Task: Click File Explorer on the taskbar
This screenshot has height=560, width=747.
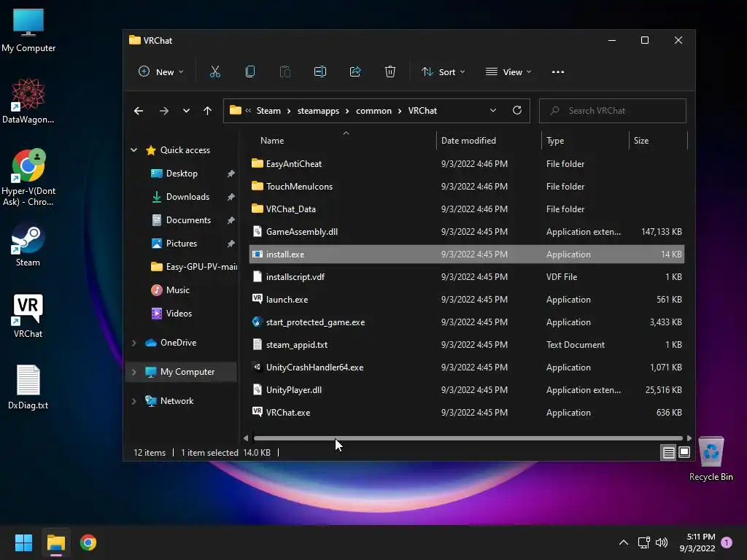Action: coord(56,542)
